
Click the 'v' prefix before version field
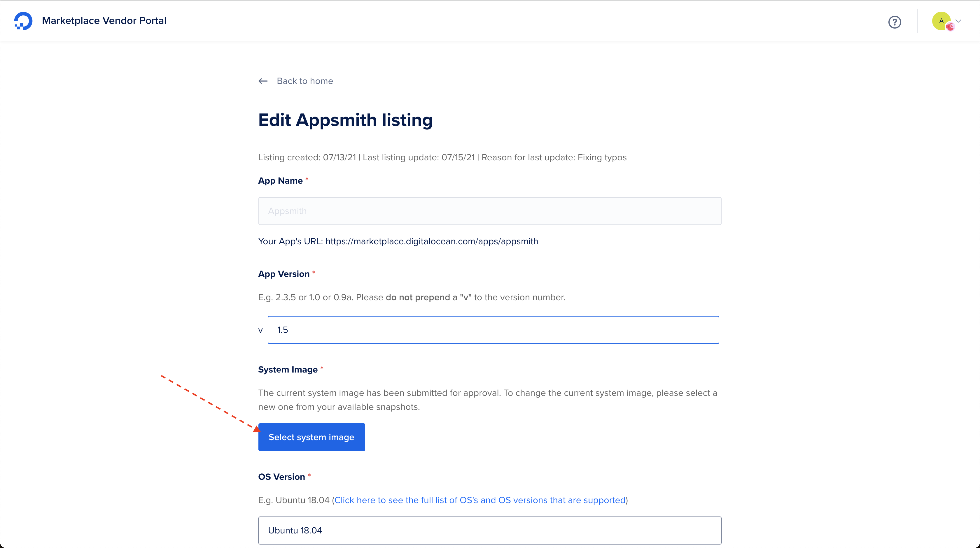260,331
